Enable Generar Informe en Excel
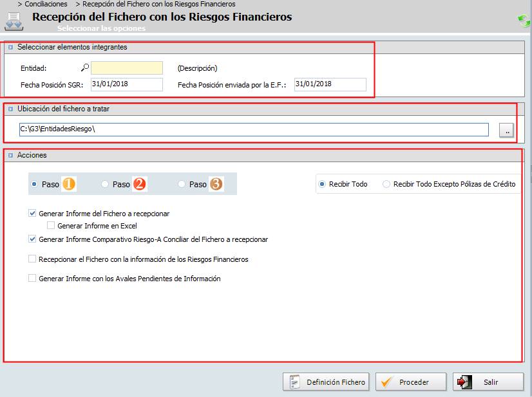 (51, 225)
